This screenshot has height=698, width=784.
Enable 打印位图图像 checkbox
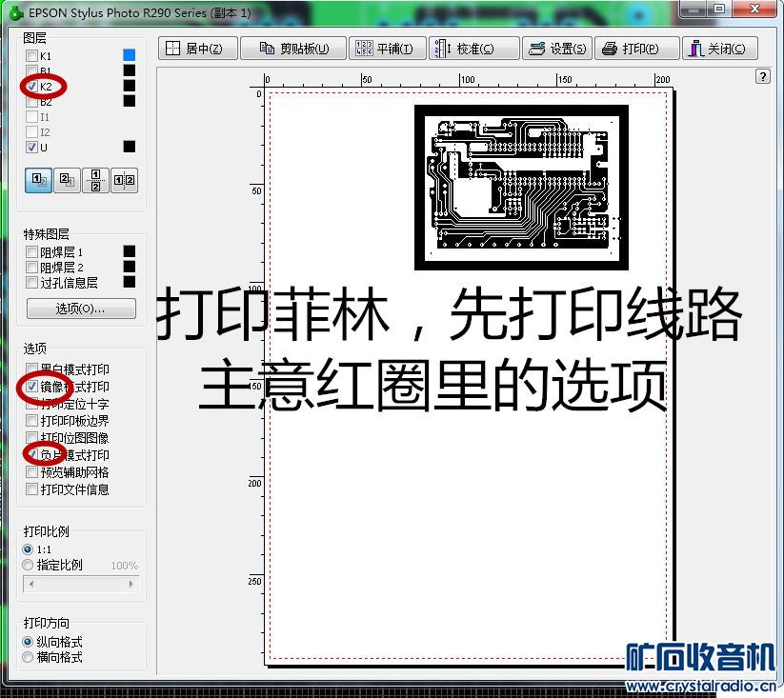tap(31, 438)
